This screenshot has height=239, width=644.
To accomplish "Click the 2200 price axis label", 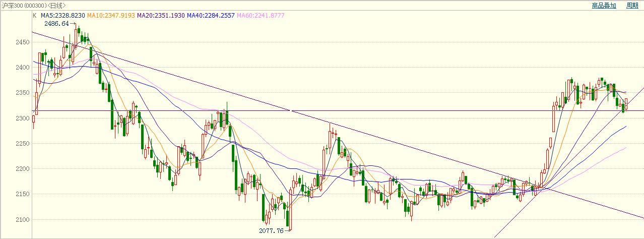I will coord(22,169).
